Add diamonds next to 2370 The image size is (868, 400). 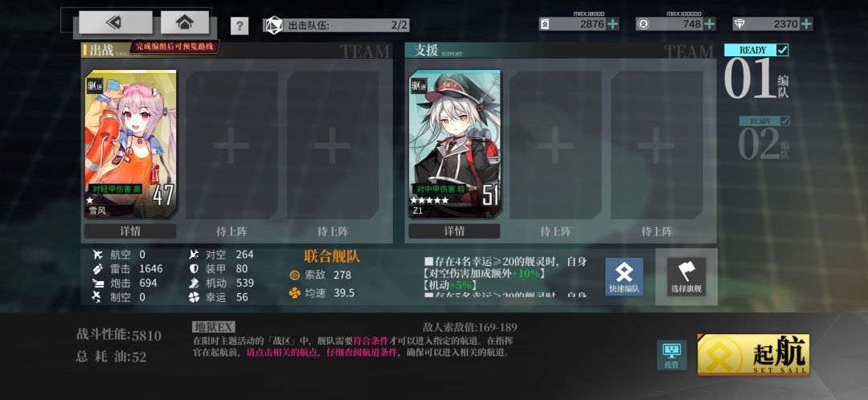pyautogui.click(x=807, y=24)
